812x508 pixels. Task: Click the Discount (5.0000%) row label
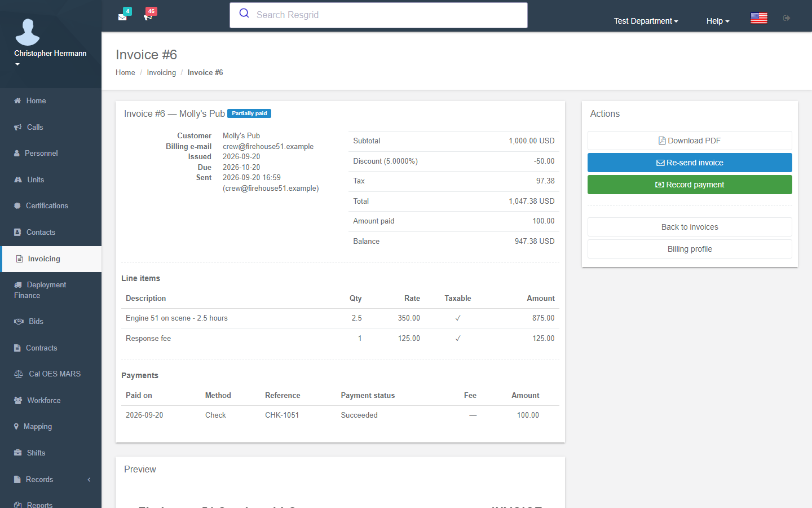pyautogui.click(x=385, y=161)
